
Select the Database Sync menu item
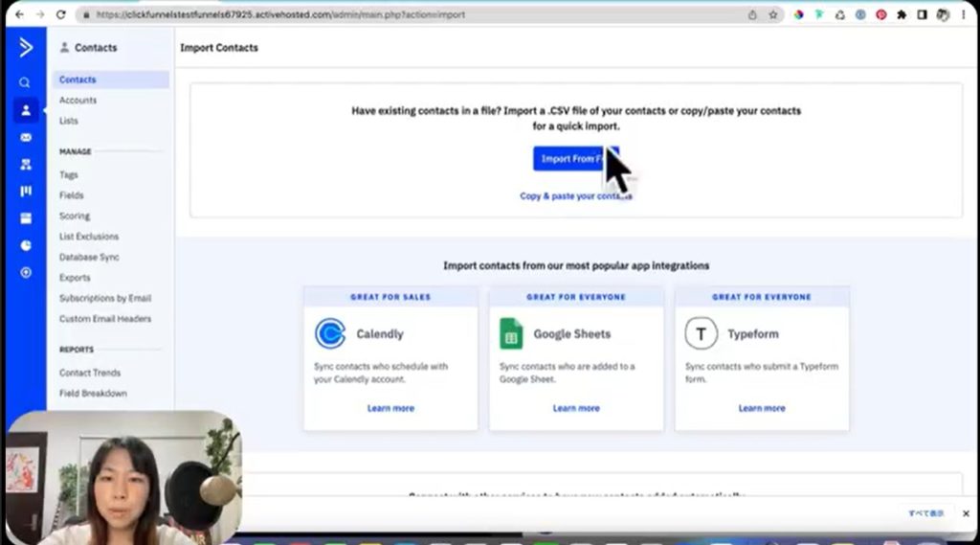89,258
